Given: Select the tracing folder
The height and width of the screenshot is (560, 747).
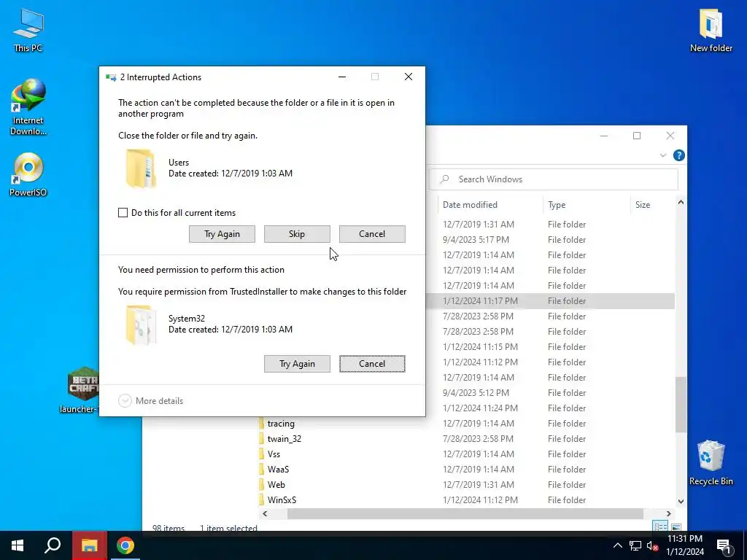Looking at the screenshot, I should [281, 424].
